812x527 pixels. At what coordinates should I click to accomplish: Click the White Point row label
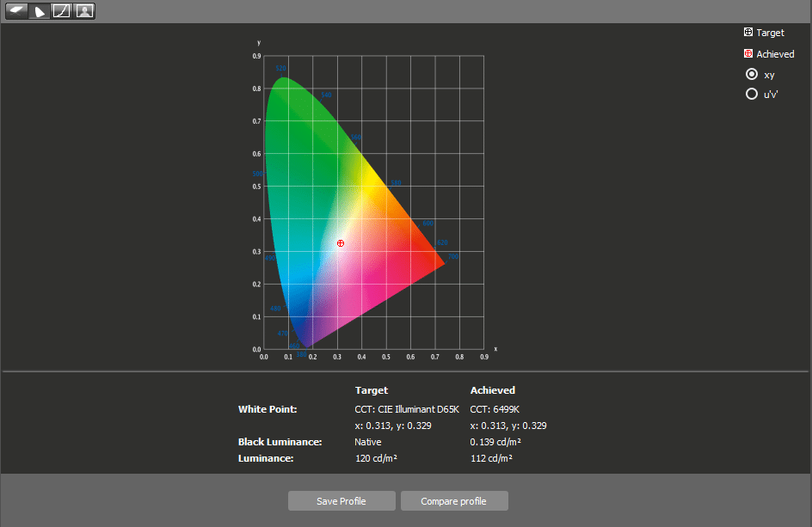coord(268,409)
